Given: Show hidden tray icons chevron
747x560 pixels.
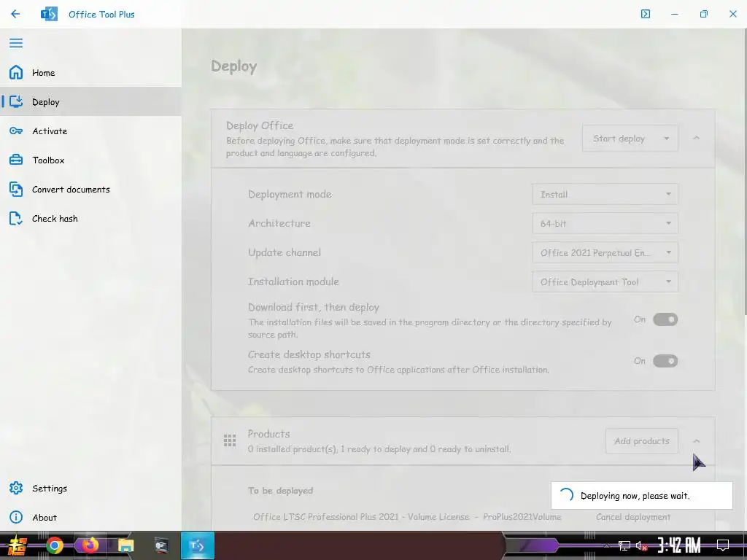Looking at the screenshot, I should point(606,545).
